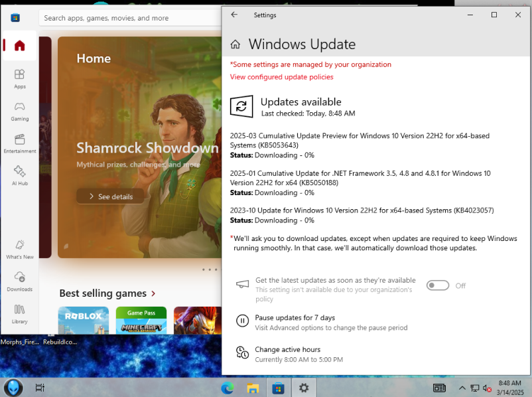
Task: Go back using the Settings back arrow
Action: click(234, 15)
